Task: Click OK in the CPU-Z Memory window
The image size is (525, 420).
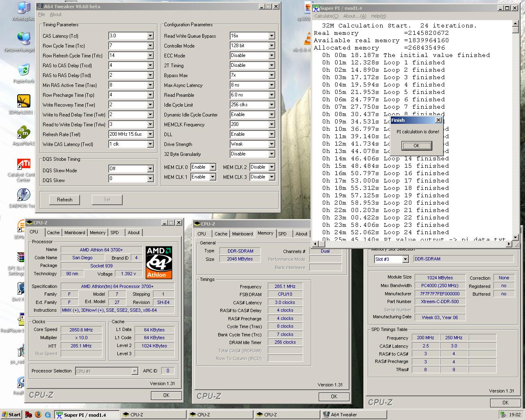Action: pyautogui.click(x=334, y=397)
